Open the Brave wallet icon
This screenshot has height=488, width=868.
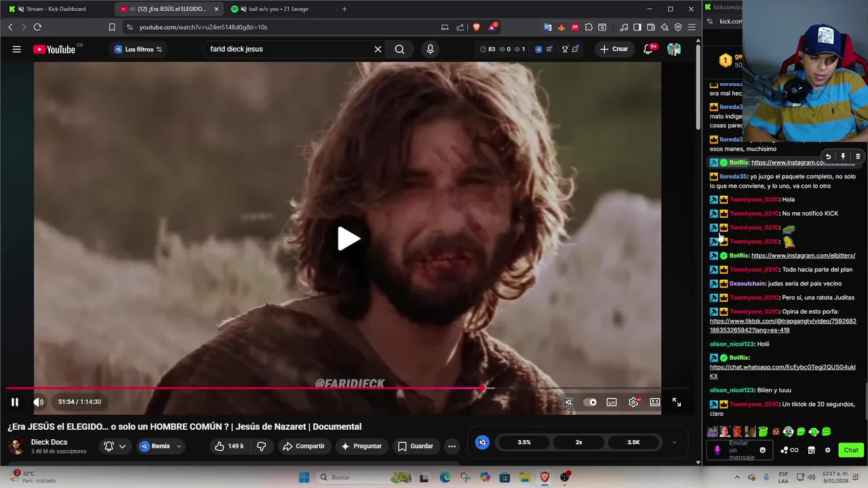(x=651, y=27)
